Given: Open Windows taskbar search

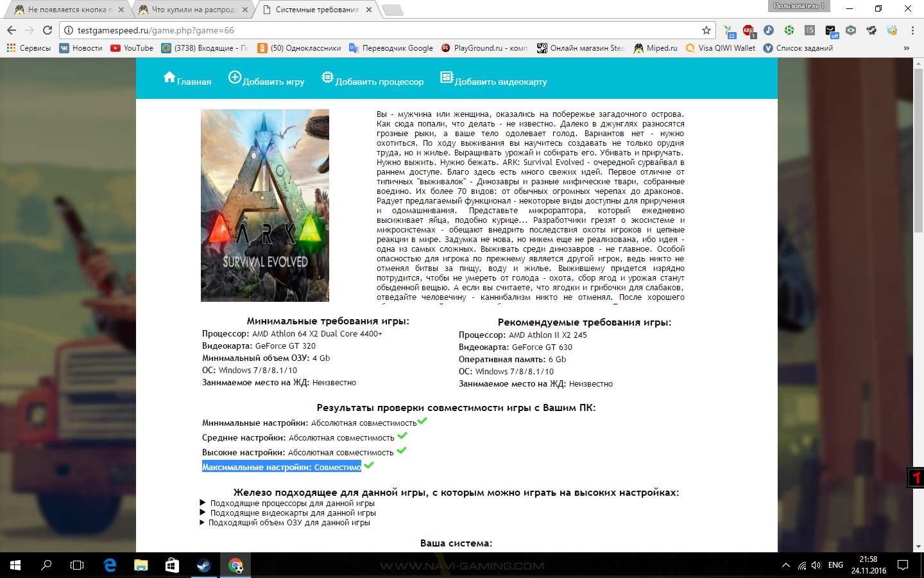Looking at the screenshot, I should click(46, 565).
